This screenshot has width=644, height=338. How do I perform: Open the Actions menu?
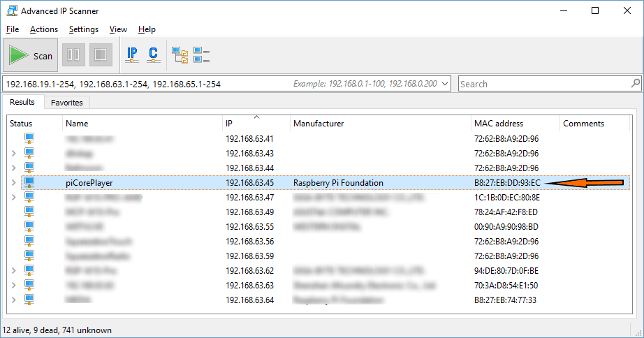pos(44,29)
